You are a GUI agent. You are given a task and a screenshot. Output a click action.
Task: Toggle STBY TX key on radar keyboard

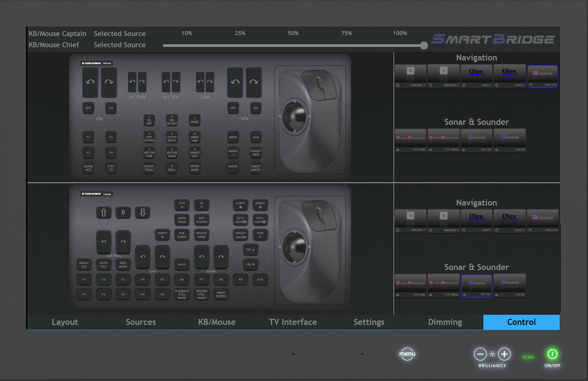(x=111, y=168)
